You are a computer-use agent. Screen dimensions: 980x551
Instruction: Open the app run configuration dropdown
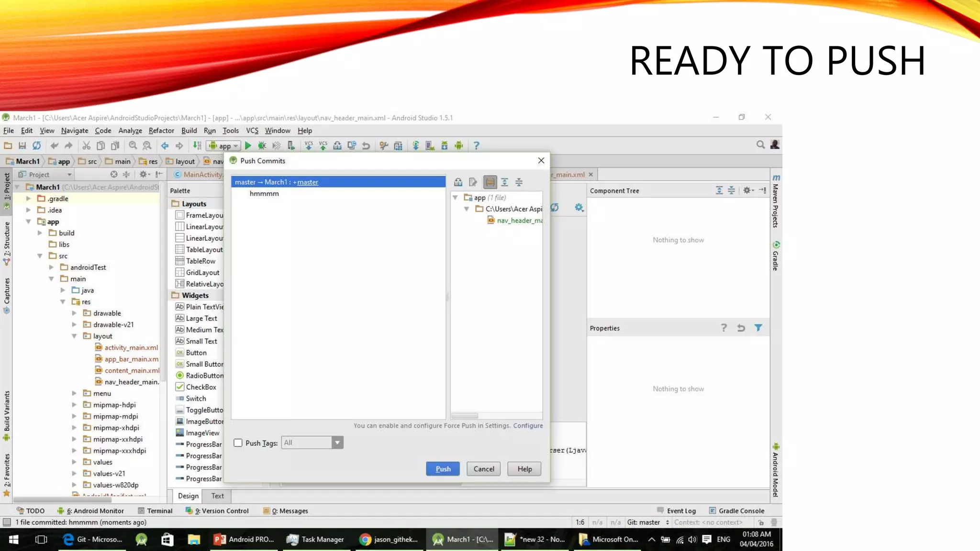coord(223,146)
